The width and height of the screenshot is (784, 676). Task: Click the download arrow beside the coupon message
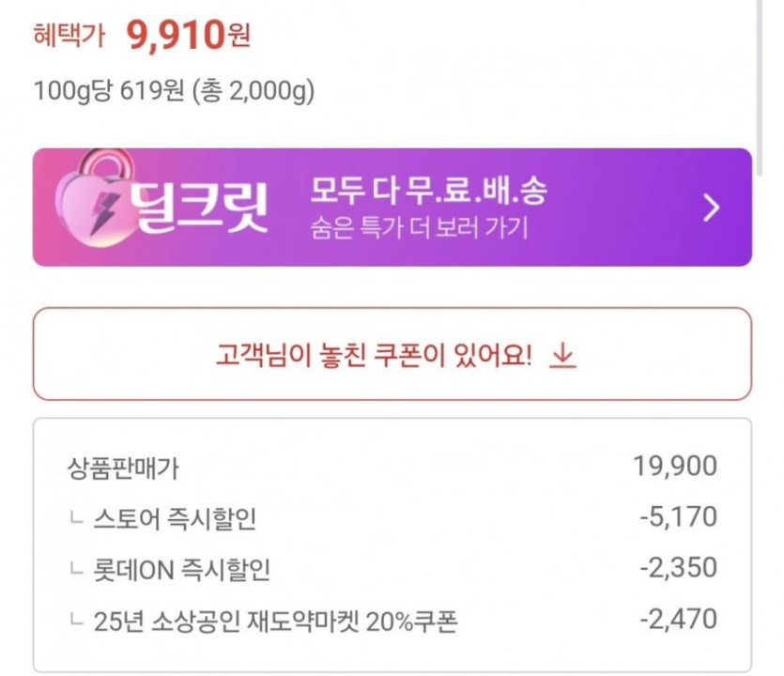(562, 355)
